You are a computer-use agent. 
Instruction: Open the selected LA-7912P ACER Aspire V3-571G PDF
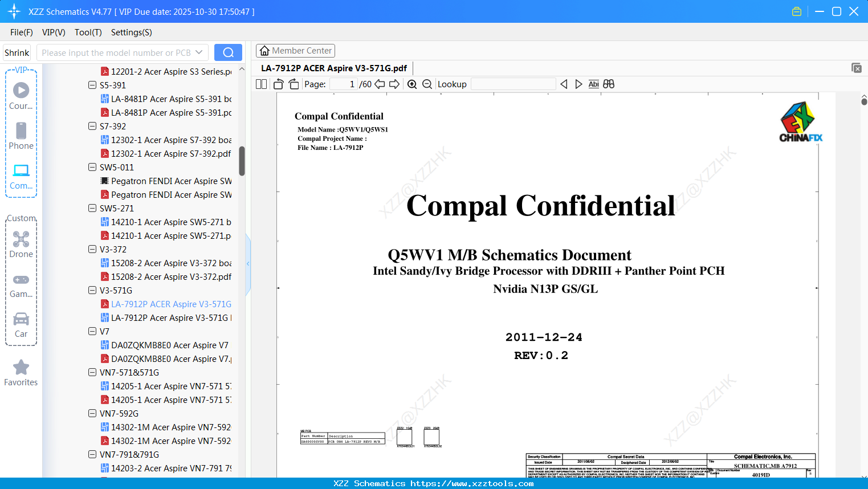click(x=166, y=304)
